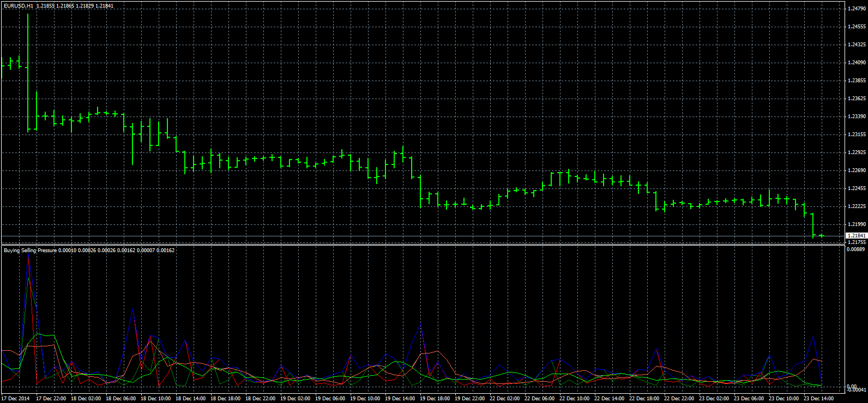
Task: Click the 17 Dec 22:00 time label
Action: coord(51,399)
